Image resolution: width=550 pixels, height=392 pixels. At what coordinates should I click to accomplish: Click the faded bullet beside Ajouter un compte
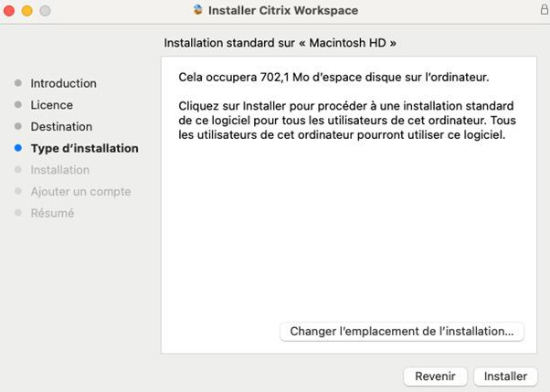[x=18, y=191]
